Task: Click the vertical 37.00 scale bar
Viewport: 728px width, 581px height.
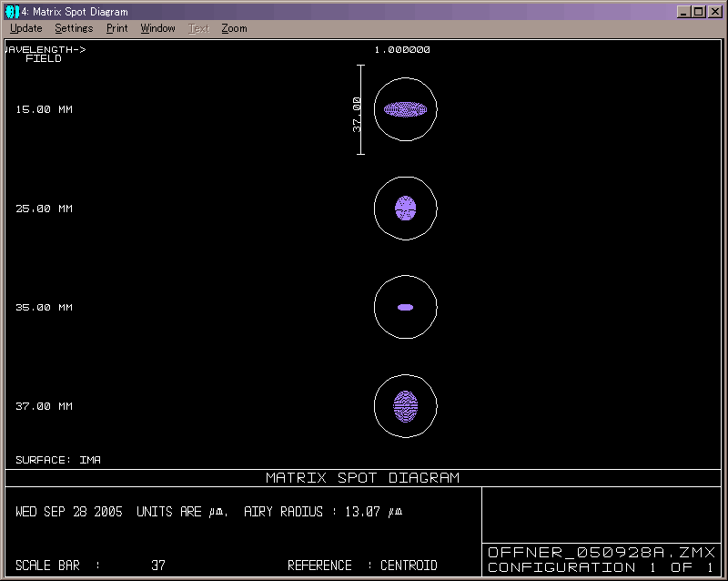Action: (359, 109)
